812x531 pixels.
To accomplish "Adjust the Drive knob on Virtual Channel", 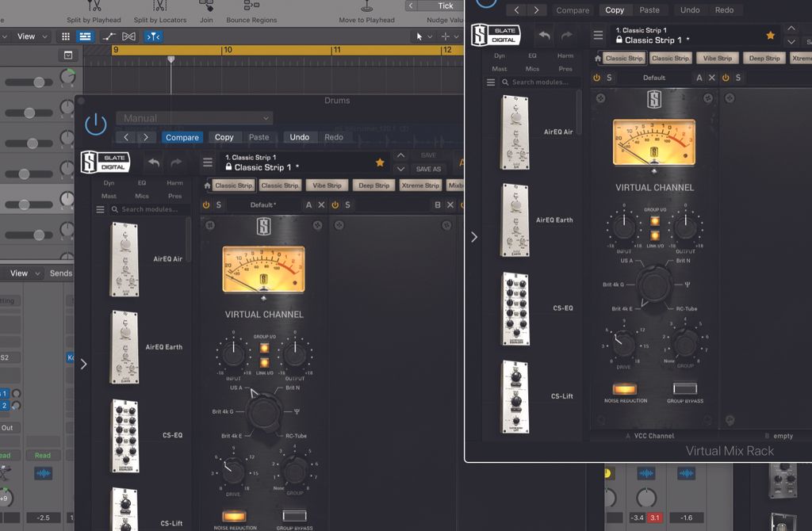I will [623, 344].
